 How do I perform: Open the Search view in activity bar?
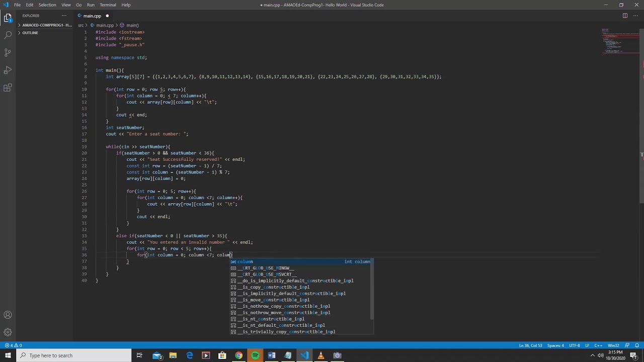point(8,35)
